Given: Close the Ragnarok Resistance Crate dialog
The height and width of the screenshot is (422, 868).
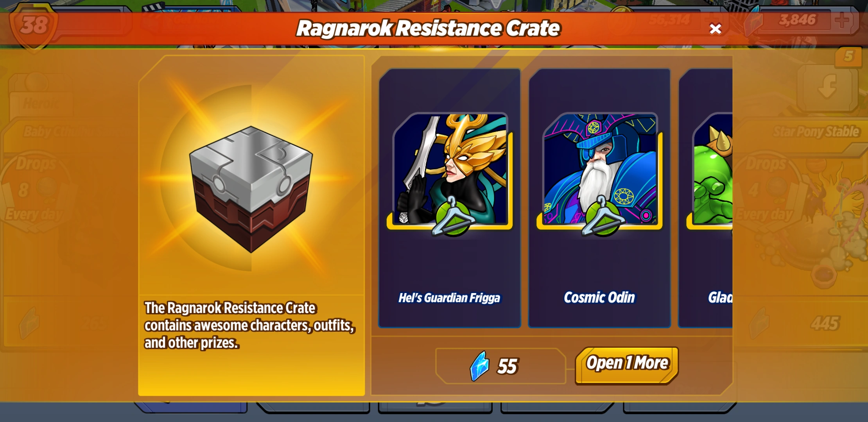Looking at the screenshot, I should coord(715,29).
